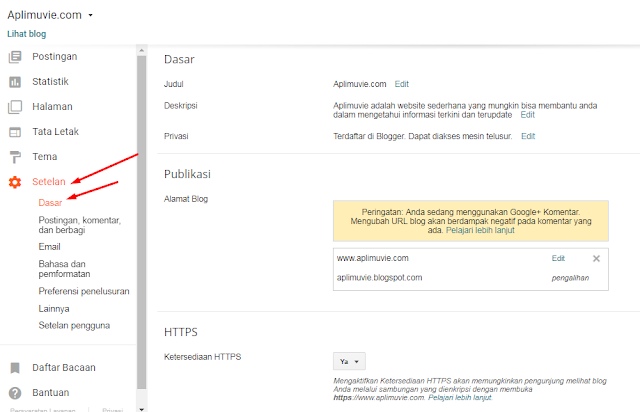Click the Halaman pages icon

click(15, 107)
